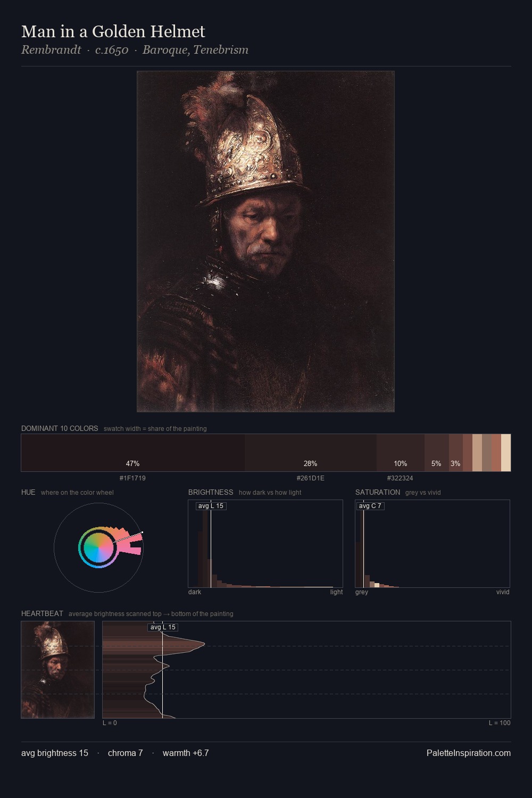Click the 'DOMINANT 10 COLORS' heading
Screen dimensions: 532x798
pos(60,428)
